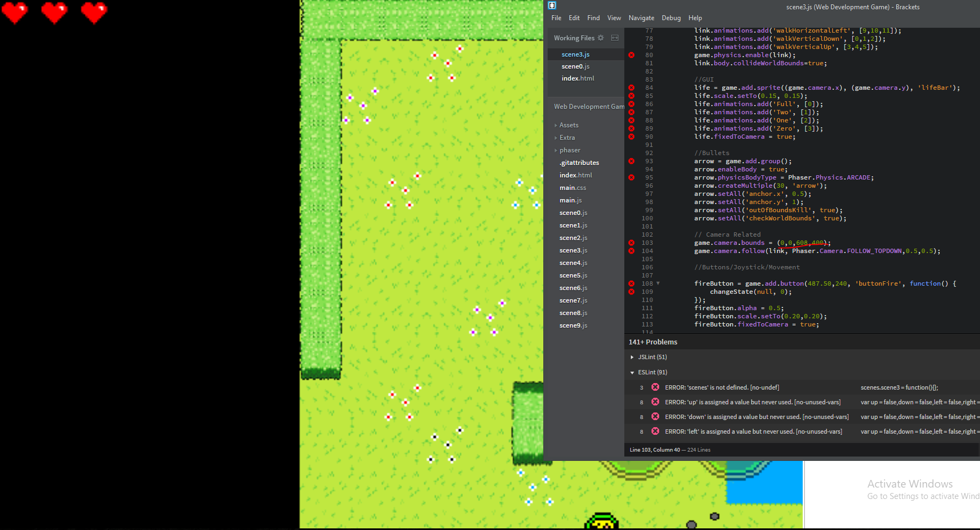
Task: Open main.css from the project tree
Action: click(573, 188)
